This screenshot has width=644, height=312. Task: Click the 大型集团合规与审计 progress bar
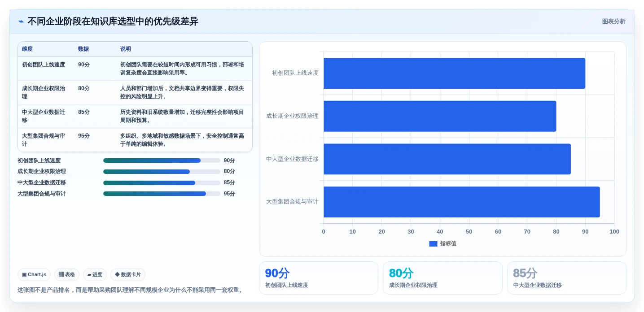(x=162, y=194)
